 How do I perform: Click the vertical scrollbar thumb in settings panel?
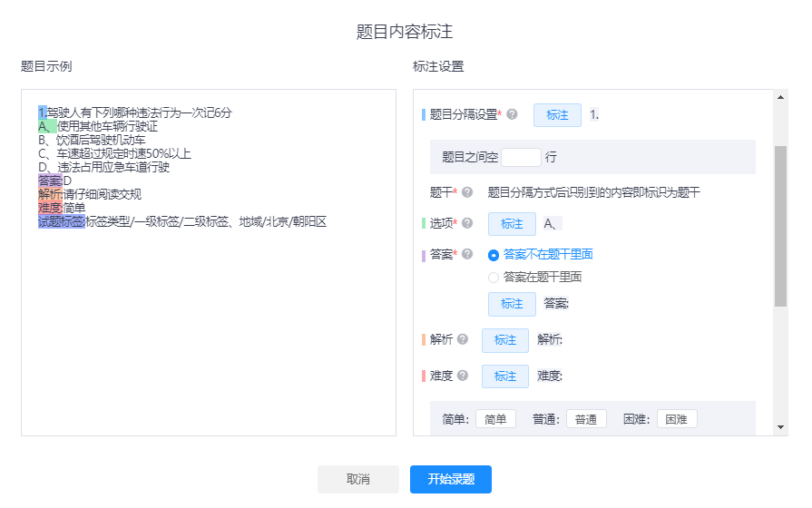(x=780, y=226)
